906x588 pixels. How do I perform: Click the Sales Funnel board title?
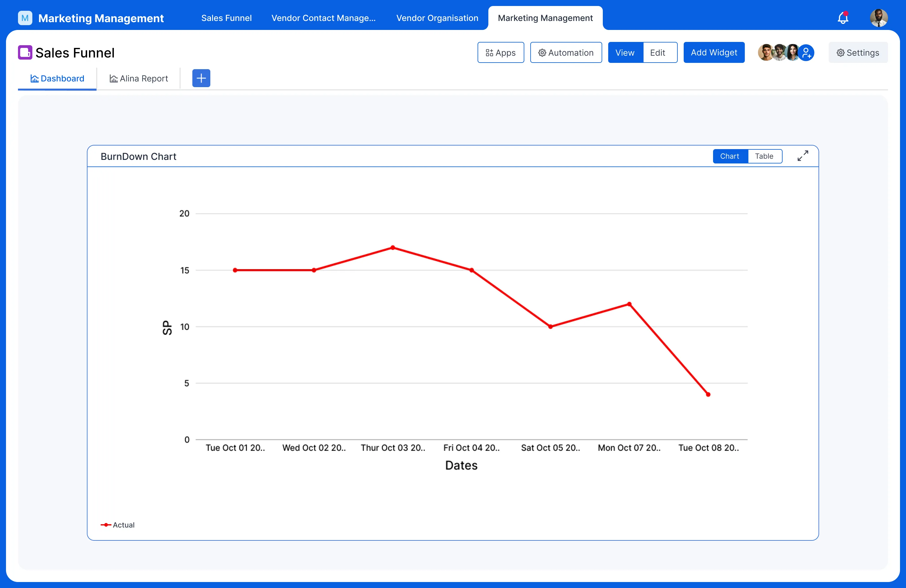click(75, 52)
